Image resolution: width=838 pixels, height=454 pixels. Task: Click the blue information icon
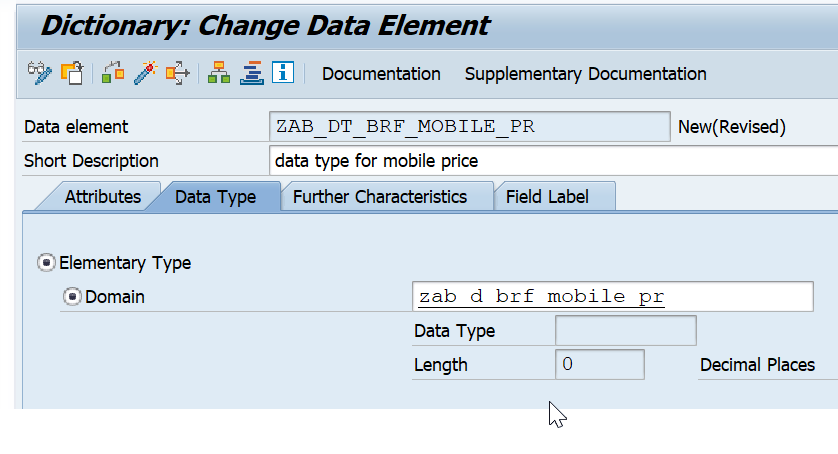283,72
